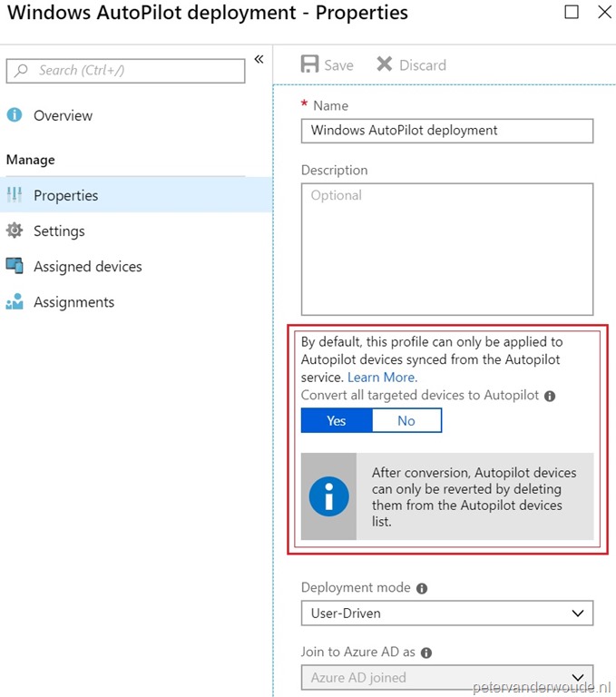Click info icon next to Convert all targeted devices
The image size is (616, 697).
click(x=550, y=396)
